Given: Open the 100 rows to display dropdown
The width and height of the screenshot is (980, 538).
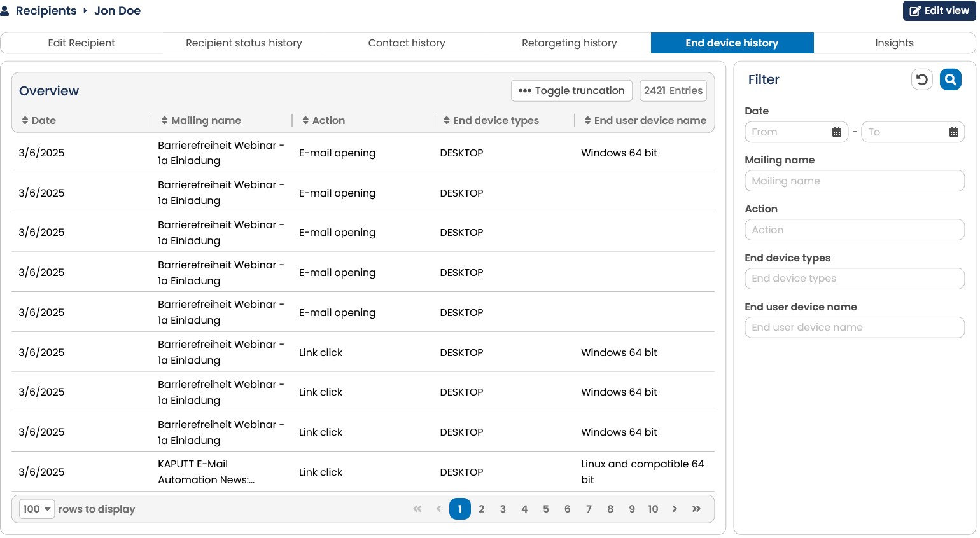Looking at the screenshot, I should [37, 509].
